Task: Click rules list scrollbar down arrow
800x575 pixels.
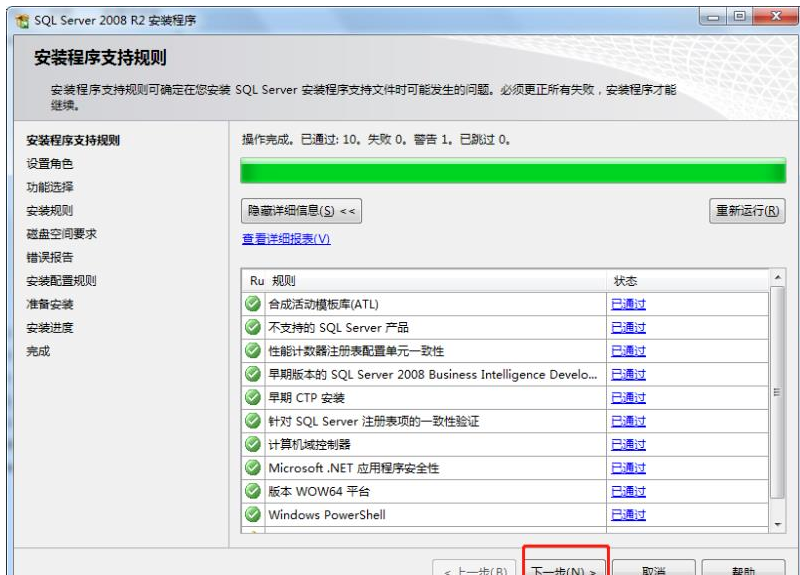Action: tap(777, 524)
